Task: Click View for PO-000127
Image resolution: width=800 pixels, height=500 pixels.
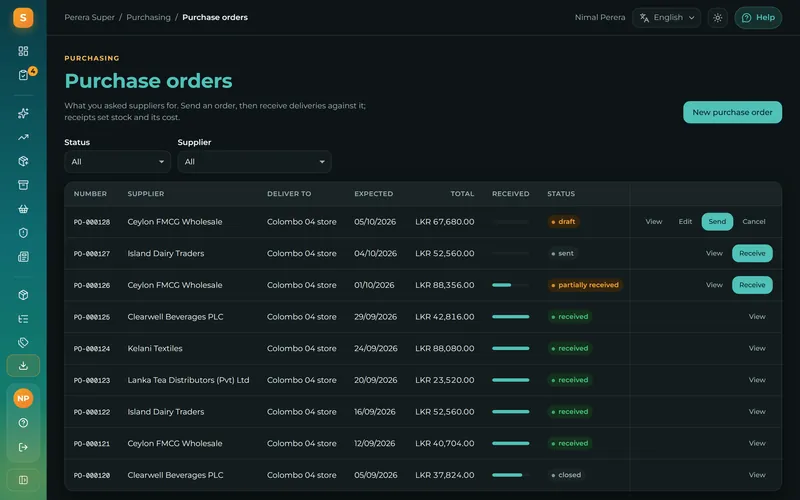Action: (714, 254)
